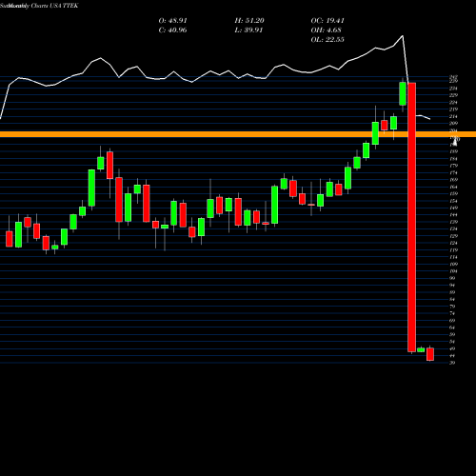Select the OC: 19.41 reading

tap(327, 21)
